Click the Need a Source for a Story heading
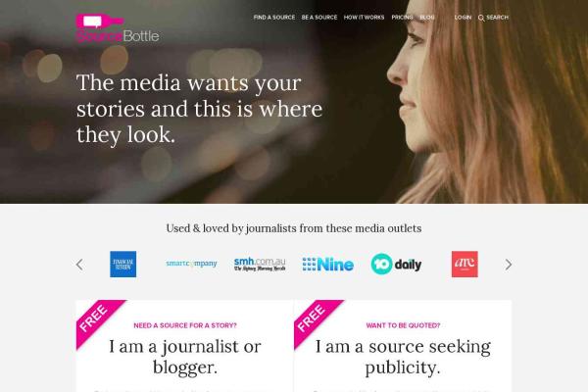The image size is (588, 392). pos(185,325)
